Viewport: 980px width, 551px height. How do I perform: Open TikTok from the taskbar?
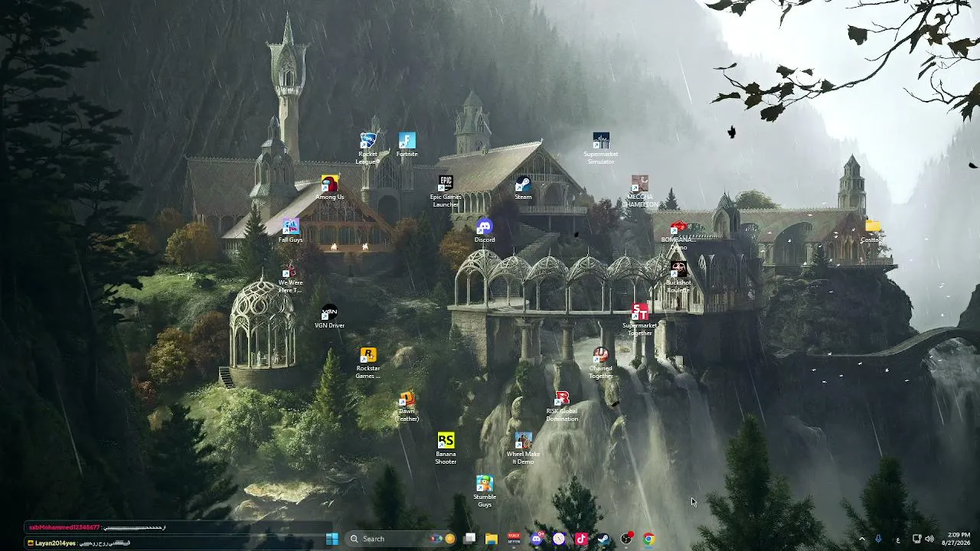pos(581,539)
